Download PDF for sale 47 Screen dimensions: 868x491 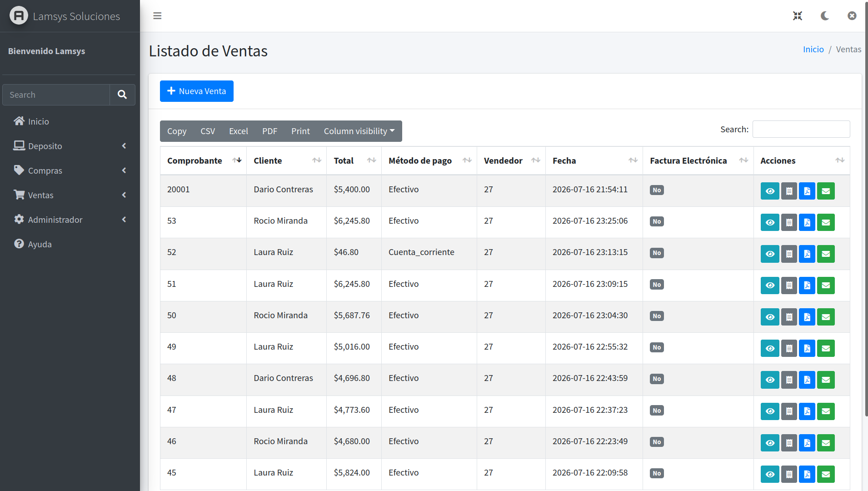point(807,411)
